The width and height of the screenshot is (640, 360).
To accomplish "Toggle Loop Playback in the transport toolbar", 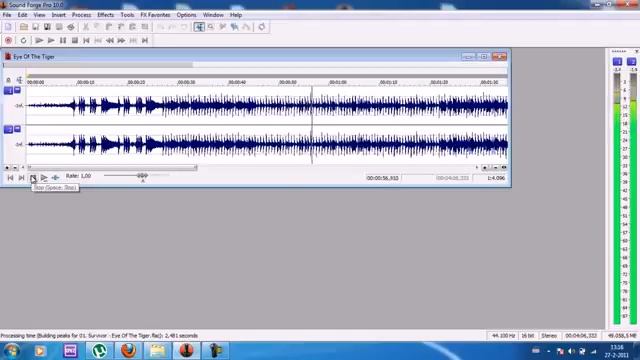I will pos(23,40).
